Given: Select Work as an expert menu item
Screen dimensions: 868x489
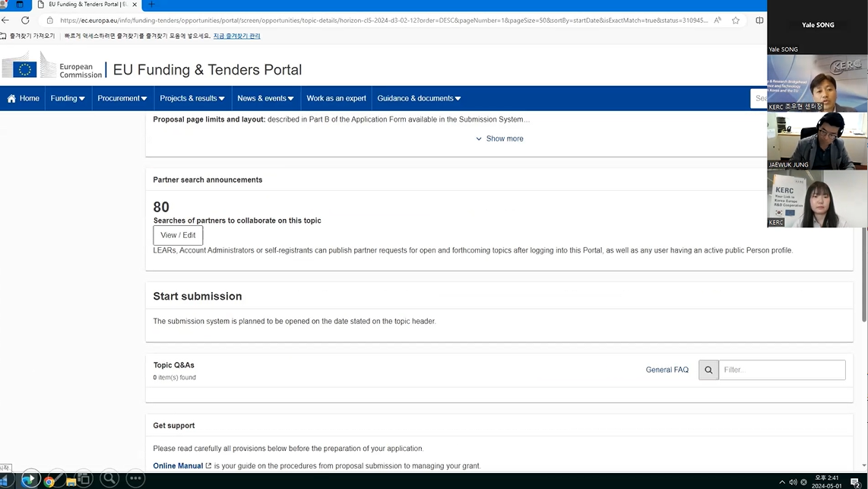Looking at the screenshot, I should tap(336, 99).
